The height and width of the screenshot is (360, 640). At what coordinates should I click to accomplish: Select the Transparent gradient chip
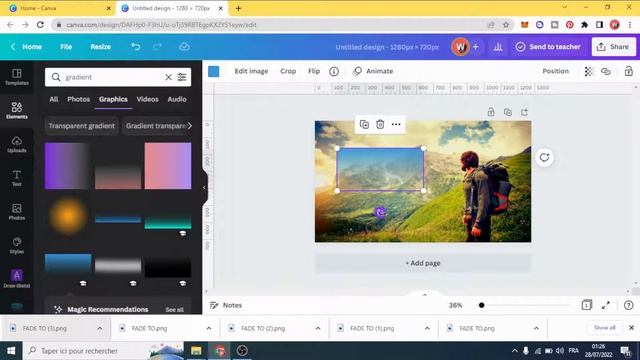pos(82,126)
